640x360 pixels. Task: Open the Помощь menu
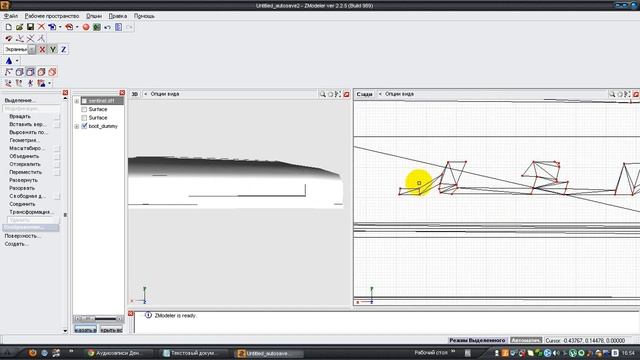(144, 16)
